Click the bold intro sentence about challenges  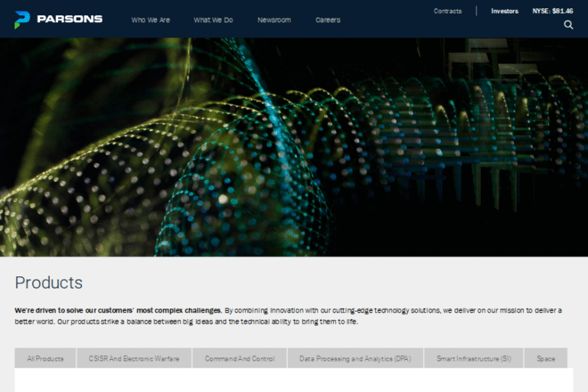[x=119, y=310]
